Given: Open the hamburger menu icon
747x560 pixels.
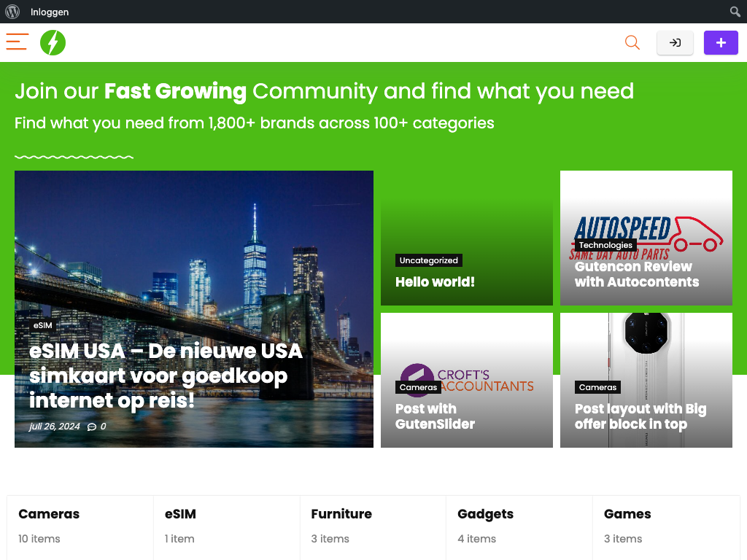Looking at the screenshot, I should [x=18, y=42].
